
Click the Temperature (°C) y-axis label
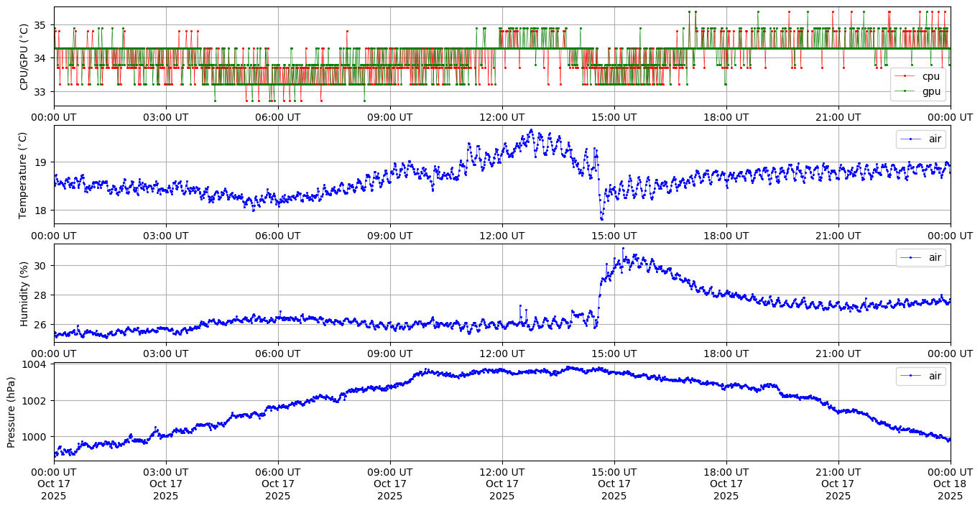[24, 175]
